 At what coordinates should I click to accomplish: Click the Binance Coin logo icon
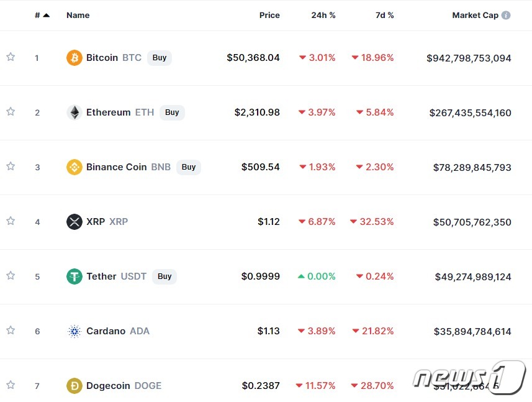pos(74,167)
